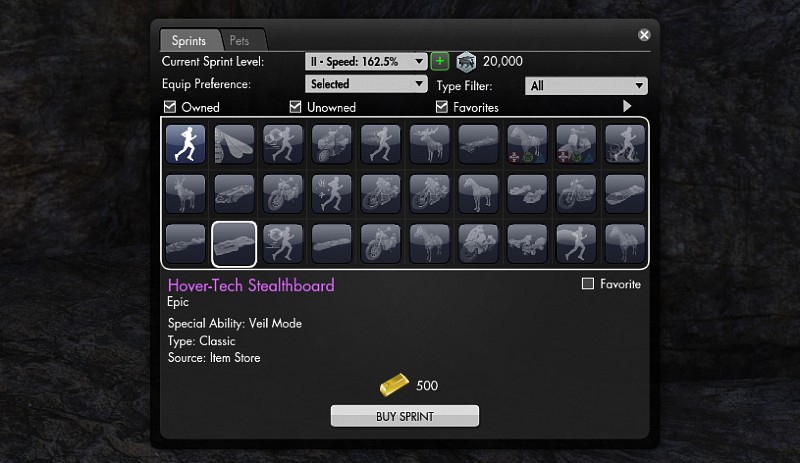Select the hover car sprint in second row
The height and width of the screenshot is (463, 800).
[234, 194]
